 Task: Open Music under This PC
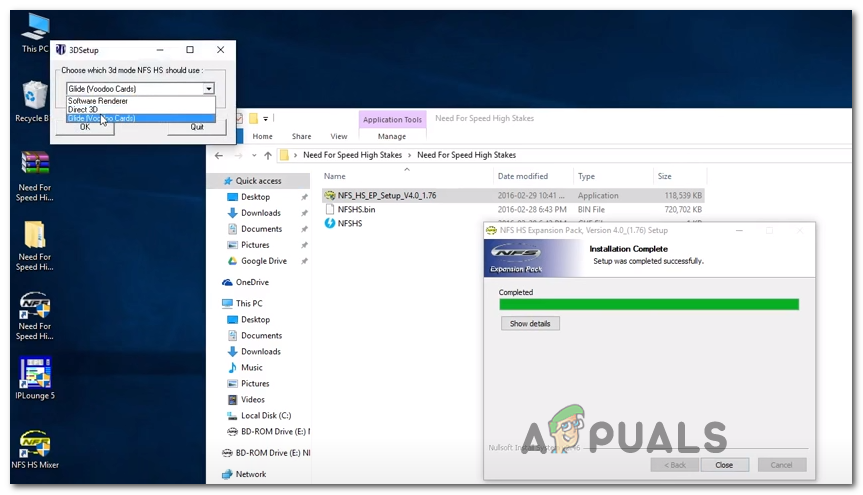pyautogui.click(x=252, y=368)
